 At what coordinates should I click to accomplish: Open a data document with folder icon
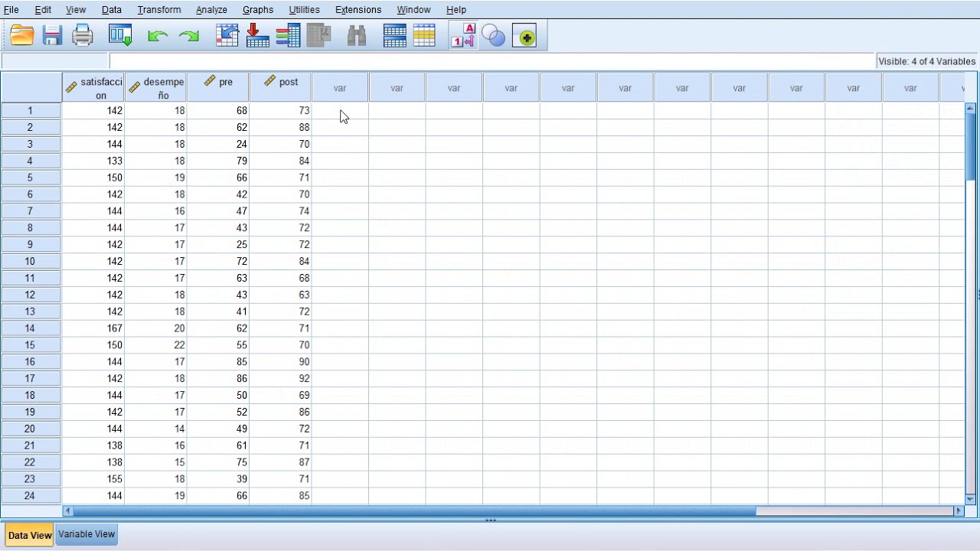(22, 35)
